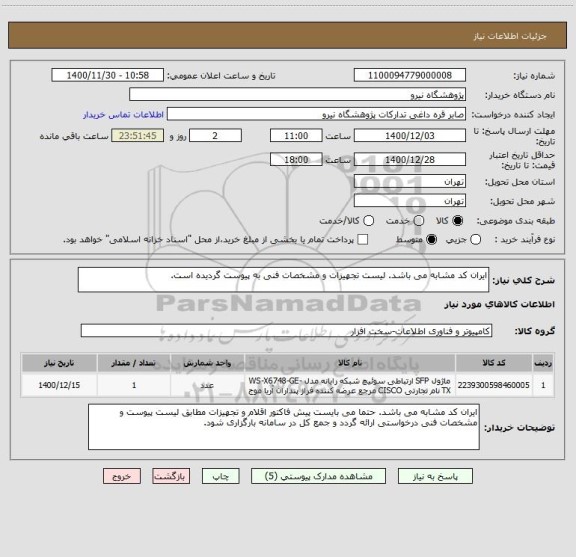This screenshot has width=576, height=557.
Task: Click the کد کالا column header
Action: tap(494, 363)
